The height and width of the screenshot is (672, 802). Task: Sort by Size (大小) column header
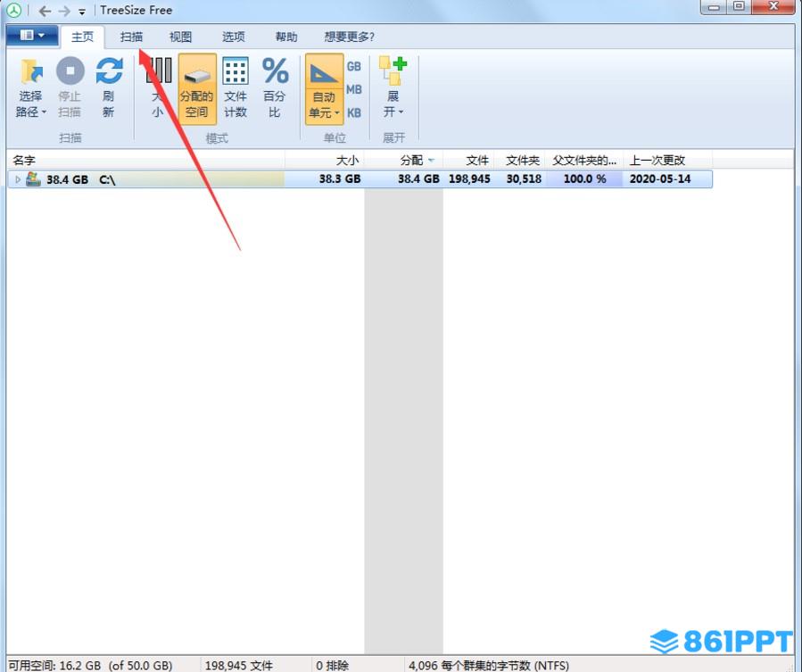324,161
